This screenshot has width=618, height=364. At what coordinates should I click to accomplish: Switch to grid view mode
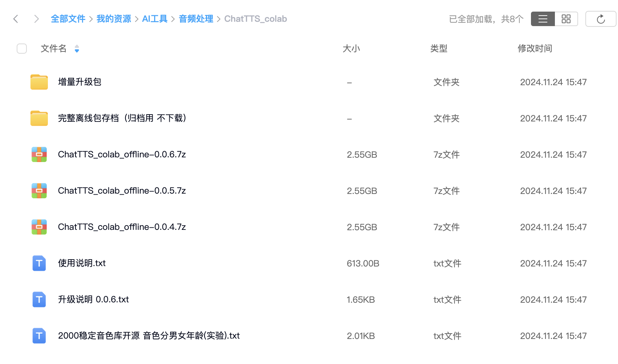(566, 19)
